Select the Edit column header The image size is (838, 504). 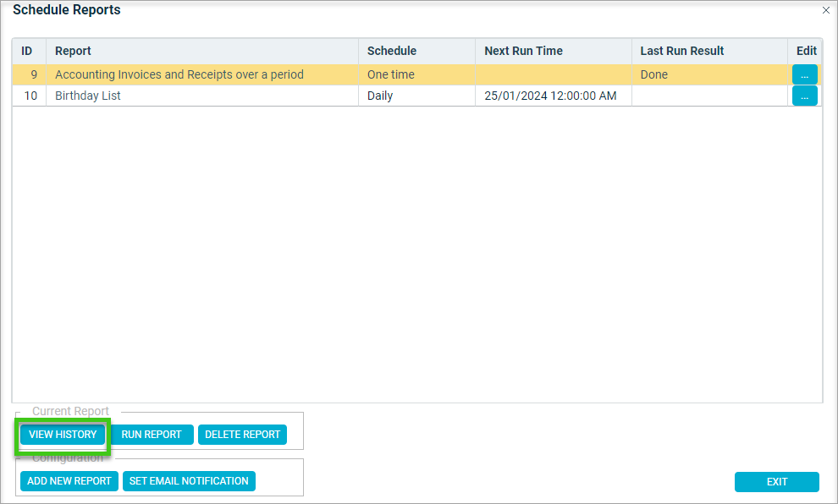[805, 52]
